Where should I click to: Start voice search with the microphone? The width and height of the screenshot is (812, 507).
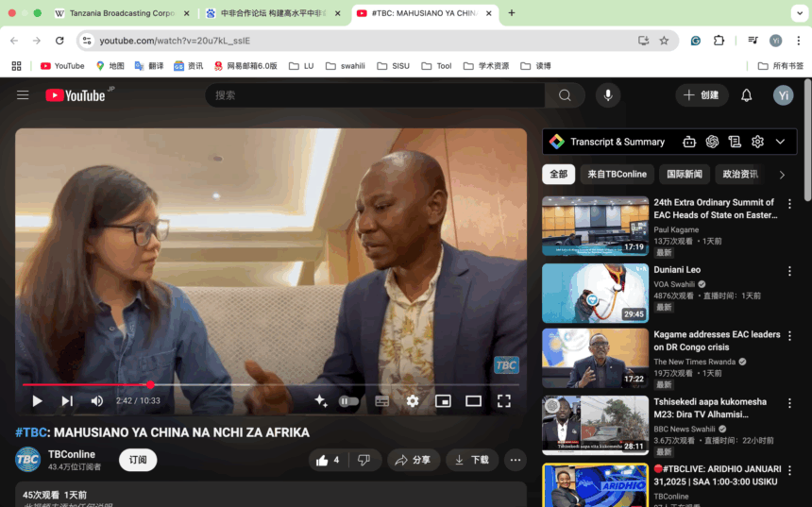[608, 95]
